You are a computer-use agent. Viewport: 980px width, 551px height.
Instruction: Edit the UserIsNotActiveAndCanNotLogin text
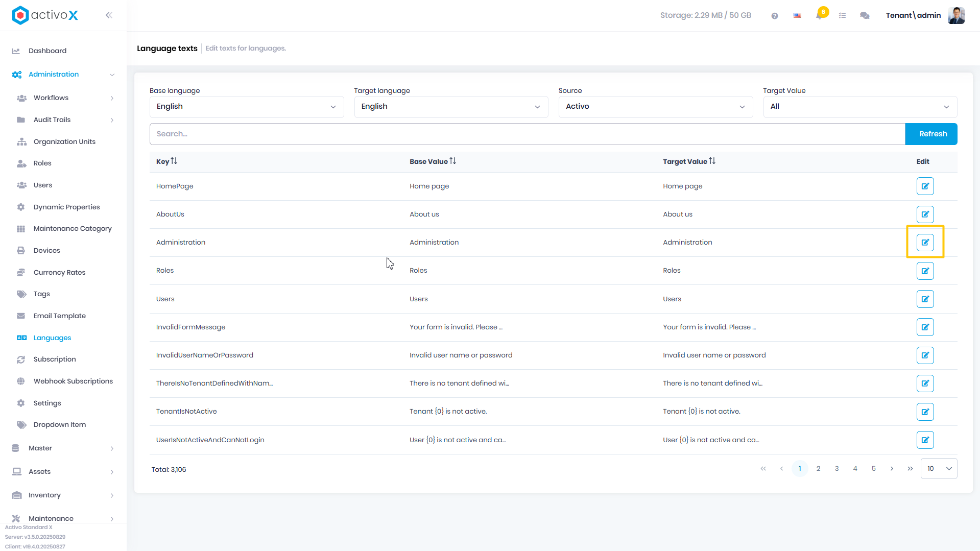[x=925, y=440]
